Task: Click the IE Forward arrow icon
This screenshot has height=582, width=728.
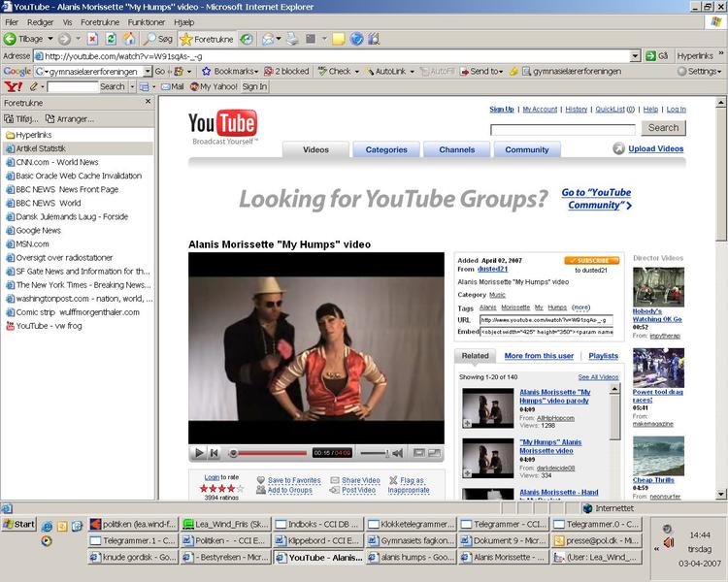Action: pyautogui.click(x=64, y=39)
